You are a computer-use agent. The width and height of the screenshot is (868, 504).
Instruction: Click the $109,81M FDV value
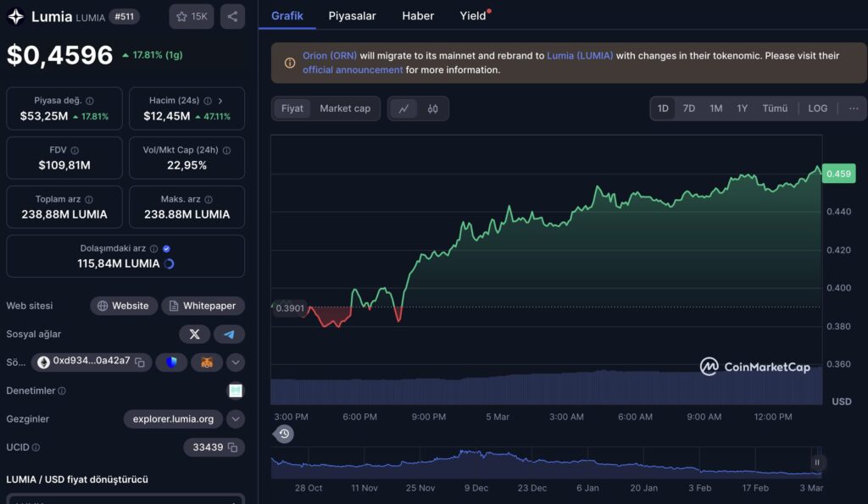pyautogui.click(x=64, y=165)
